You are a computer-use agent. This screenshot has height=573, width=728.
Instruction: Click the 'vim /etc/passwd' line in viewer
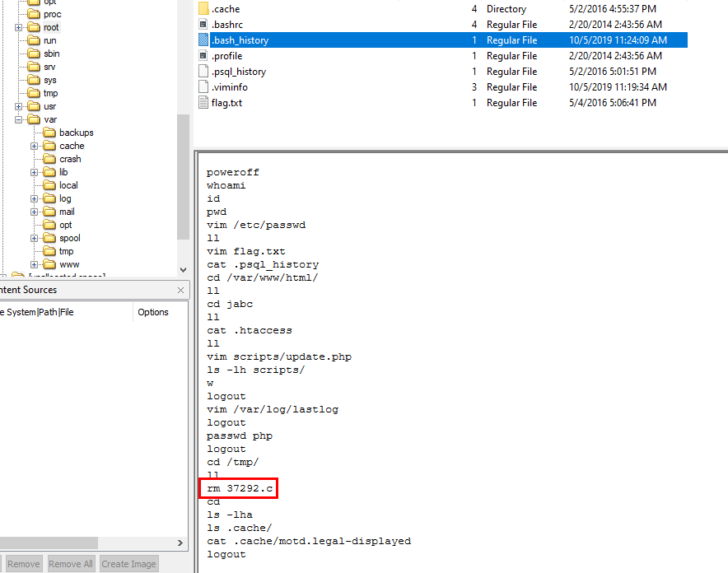click(x=256, y=225)
